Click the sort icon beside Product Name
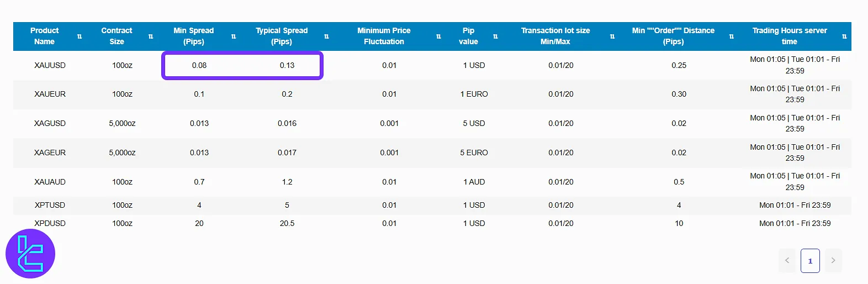The image size is (868, 284). (x=80, y=36)
